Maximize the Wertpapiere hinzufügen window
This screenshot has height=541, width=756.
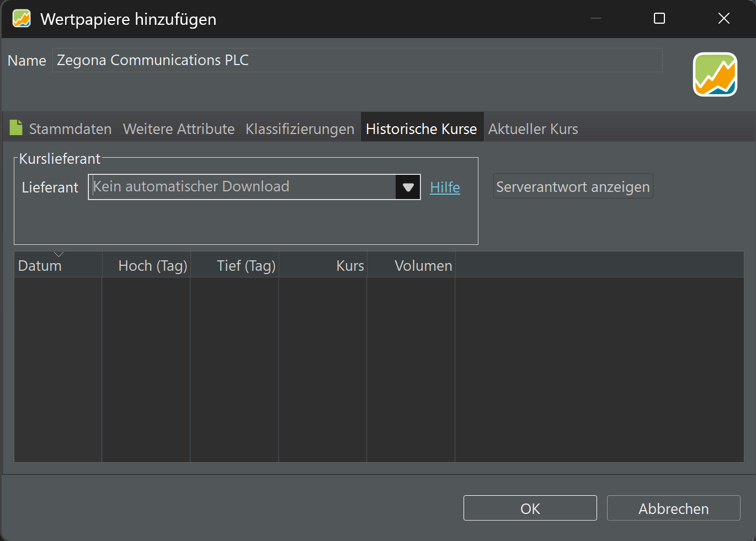(x=659, y=18)
